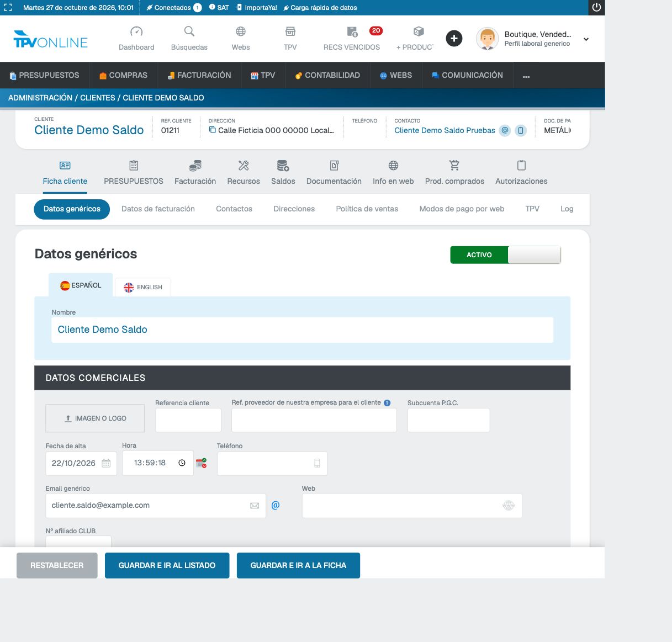Click the power logout icon
Image resolution: width=672 pixels, height=642 pixels.
596,7
